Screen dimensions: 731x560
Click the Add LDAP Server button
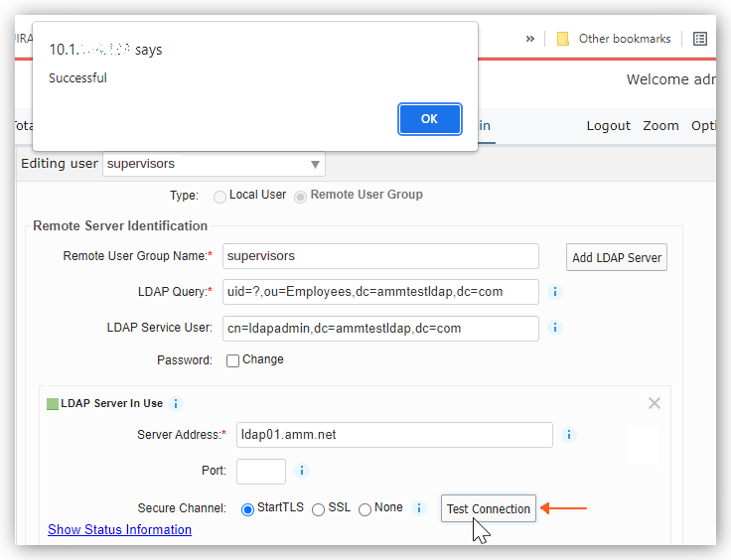617,257
